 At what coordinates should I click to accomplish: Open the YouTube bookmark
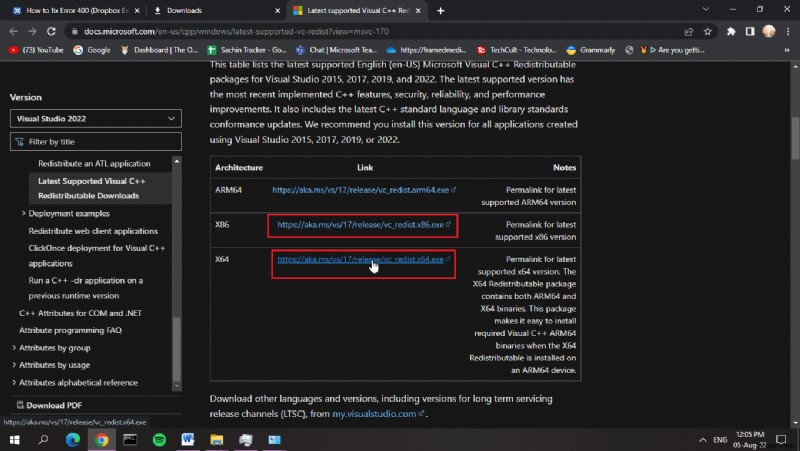pyautogui.click(x=36, y=50)
